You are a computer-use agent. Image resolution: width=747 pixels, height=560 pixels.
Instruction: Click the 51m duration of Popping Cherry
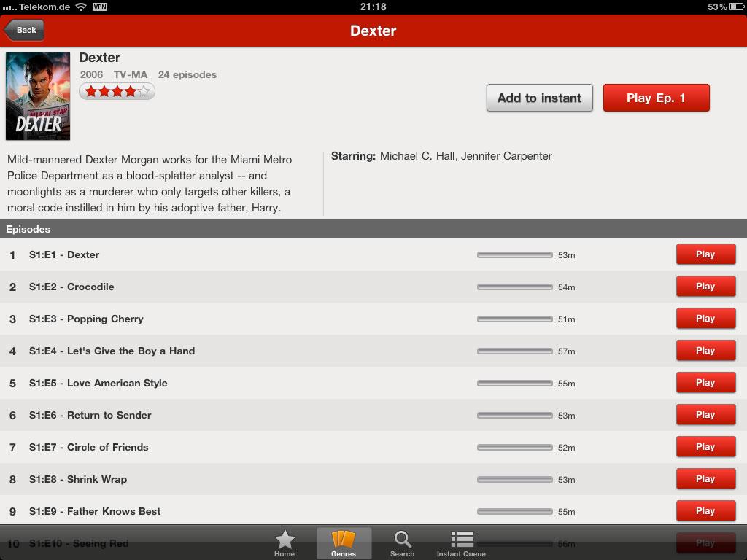click(x=566, y=319)
